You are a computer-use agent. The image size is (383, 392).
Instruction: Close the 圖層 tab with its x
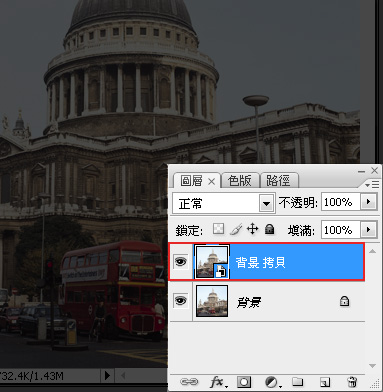(211, 182)
